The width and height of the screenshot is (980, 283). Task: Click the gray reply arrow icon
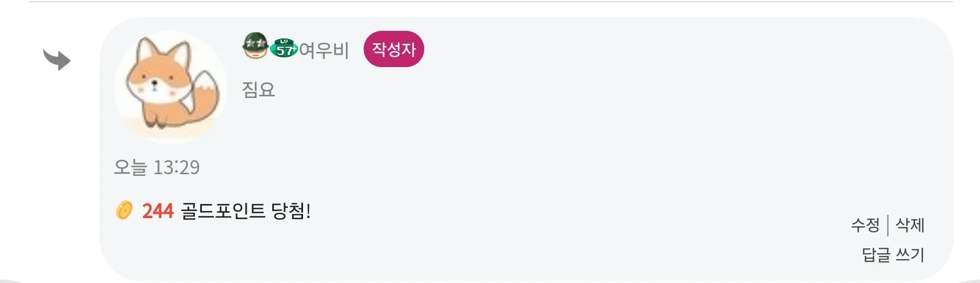(57, 59)
